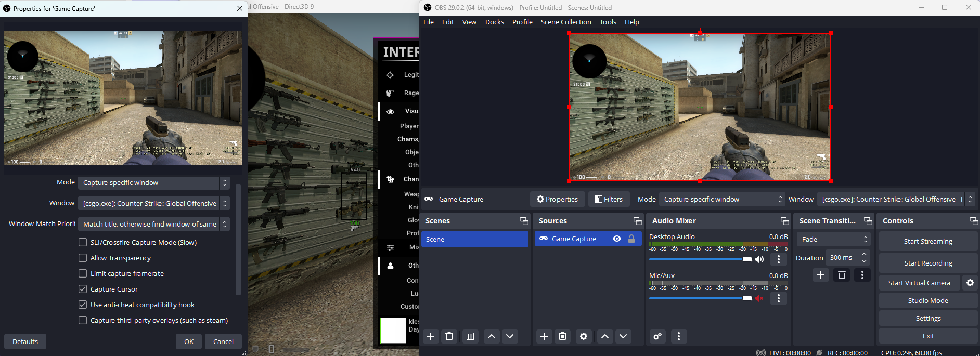Select the Scene item in Scenes list
980x356 pixels.
point(474,239)
